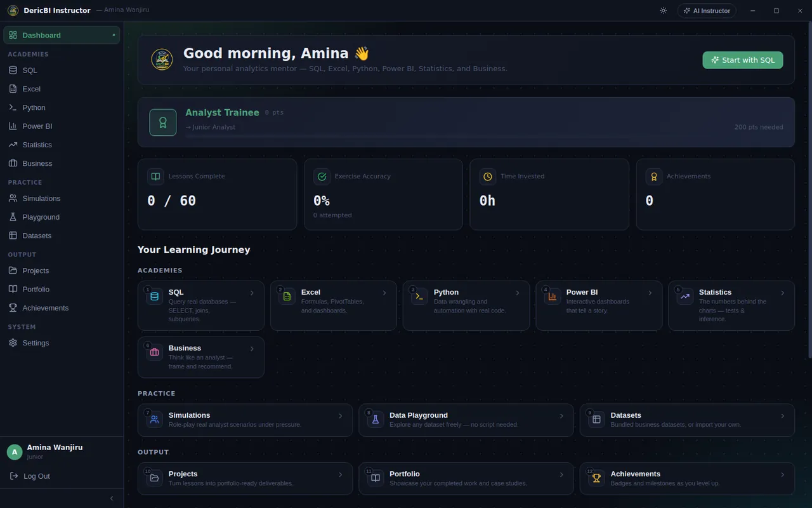Click the Playground flask icon in sidebar
This screenshot has width=812, height=508.
(x=13, y=217)
